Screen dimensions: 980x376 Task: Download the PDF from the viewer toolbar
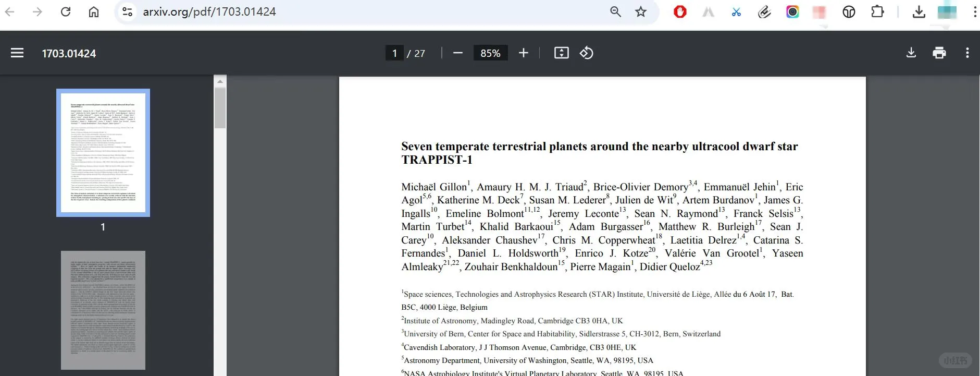[x=911, y=53]
